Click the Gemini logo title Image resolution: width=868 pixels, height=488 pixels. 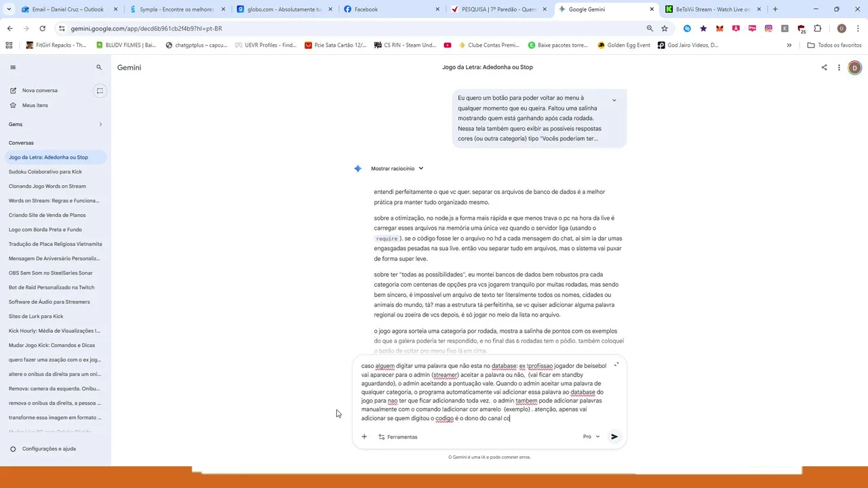(x=129, y=68)
